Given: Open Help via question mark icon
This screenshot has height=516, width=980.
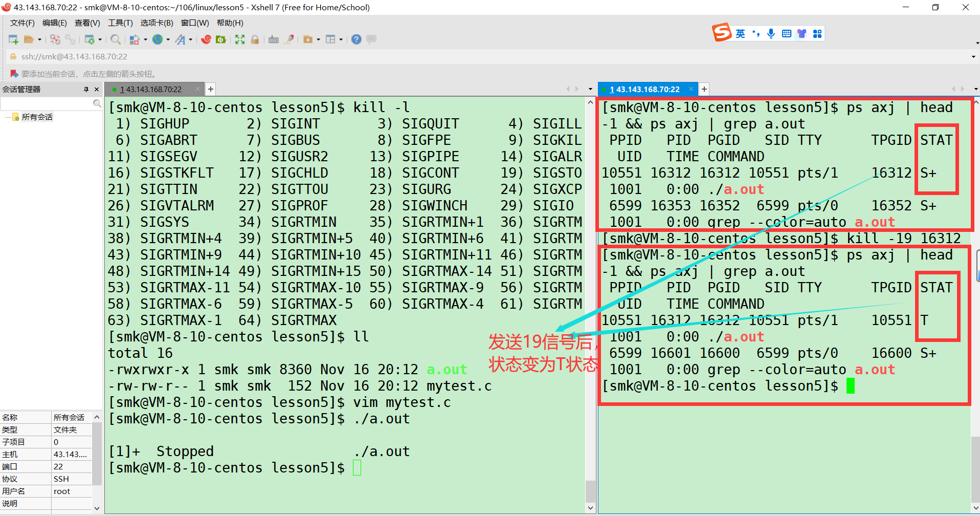Looking at the screenshot, I should pos(357,39).
